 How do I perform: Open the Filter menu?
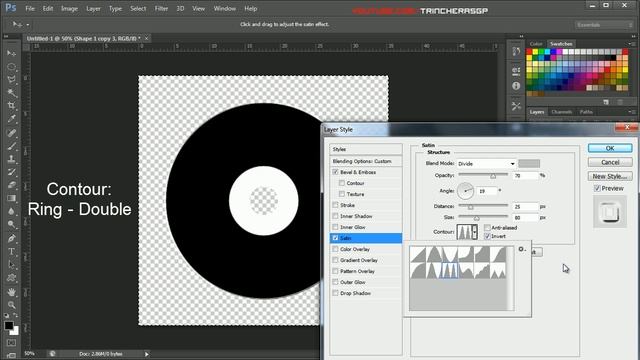click(161, 8)
